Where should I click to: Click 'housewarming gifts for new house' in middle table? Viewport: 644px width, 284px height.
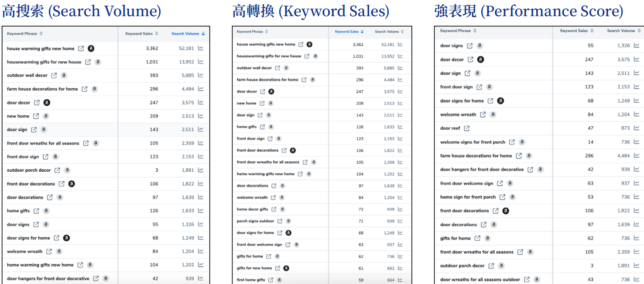(269, 56)
